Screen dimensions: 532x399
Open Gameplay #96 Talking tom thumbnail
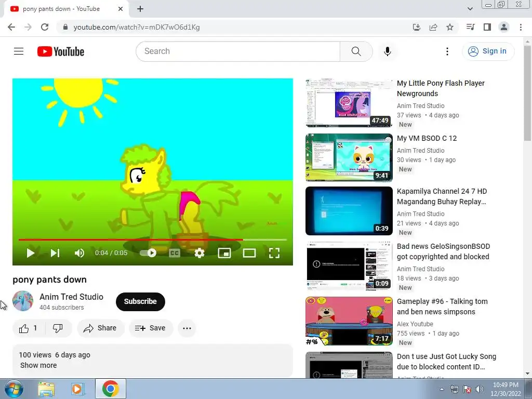click(x=349, y=321)
